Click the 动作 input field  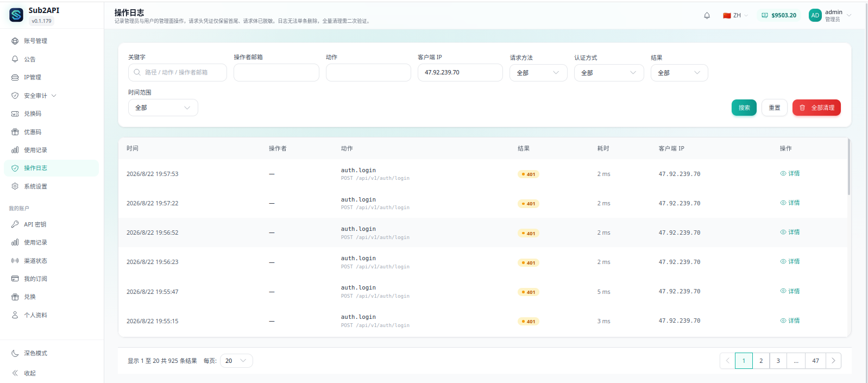[368, 72]
